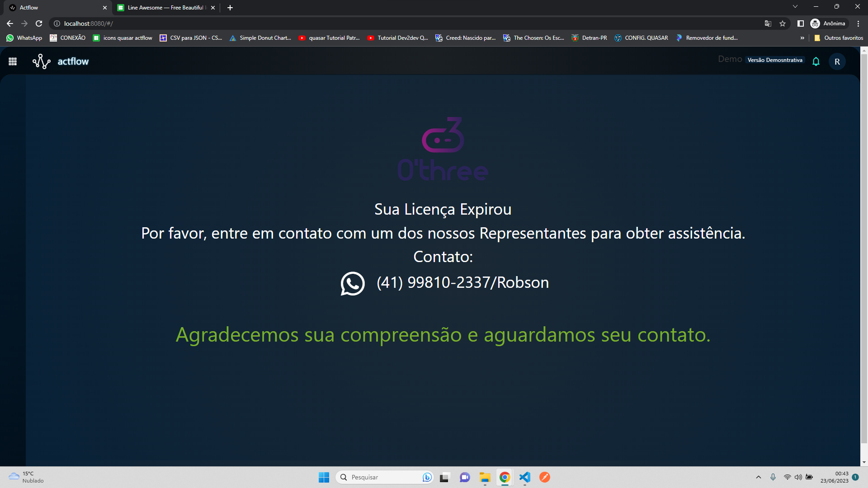The image size is (868, 488).
Task: Open Outros favoritos folder
Action: pos(839,38)
